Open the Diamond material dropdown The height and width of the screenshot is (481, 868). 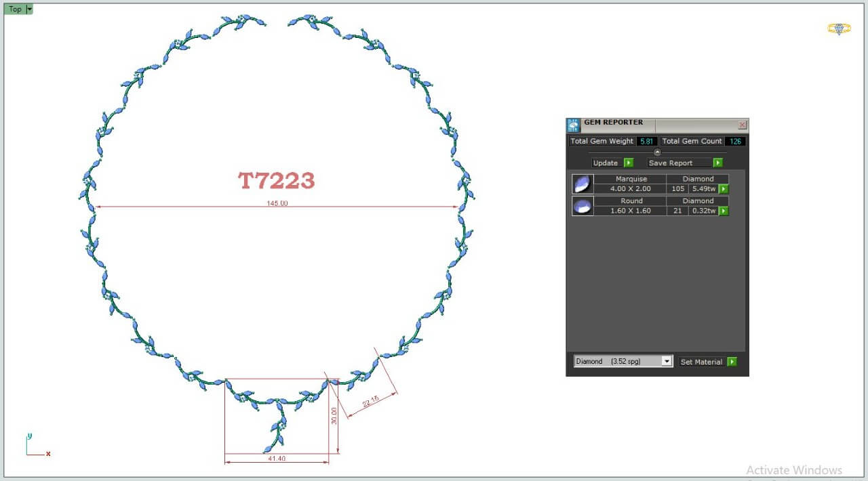point(667,362)
